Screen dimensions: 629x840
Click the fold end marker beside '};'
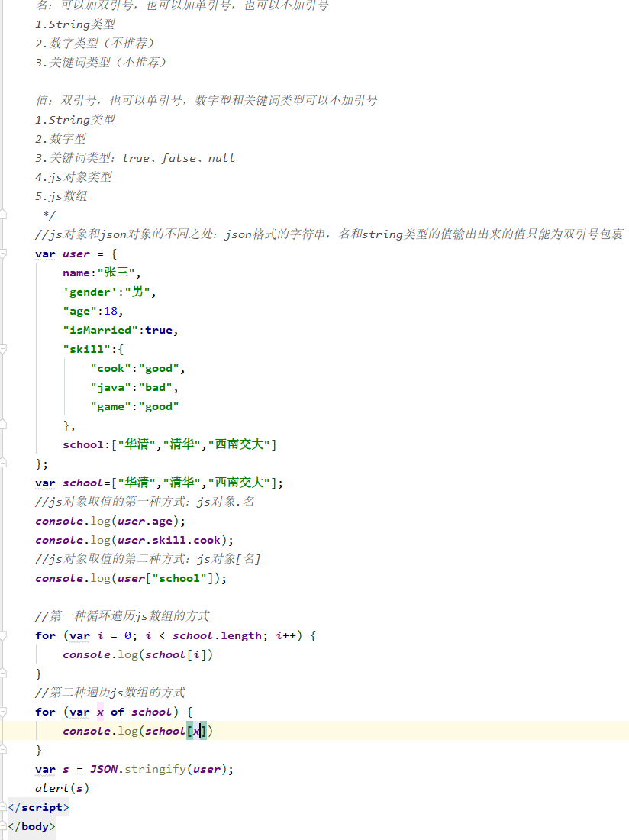(x=3, y=464)
